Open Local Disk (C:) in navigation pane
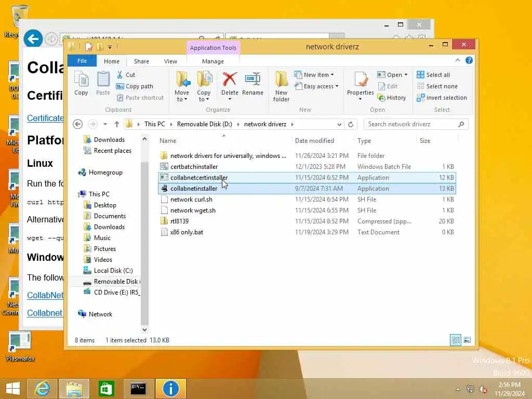Image resolution: width=532 pixels, height=399 pixels. pyautogui.click(x=108, y=270)
